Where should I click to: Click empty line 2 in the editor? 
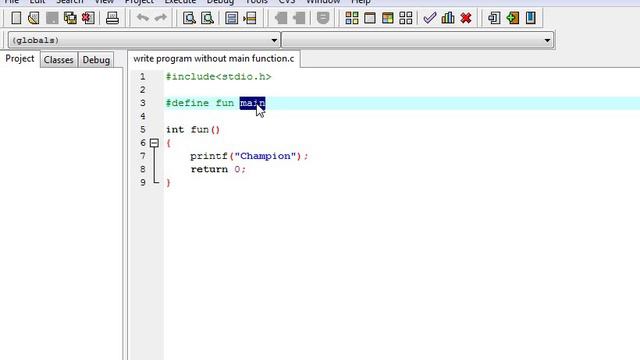pyautogui.click(x=402, y=90)
